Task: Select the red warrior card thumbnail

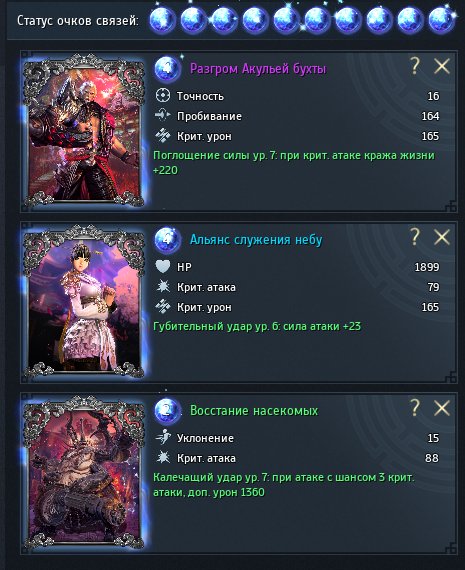Action: 84,130
